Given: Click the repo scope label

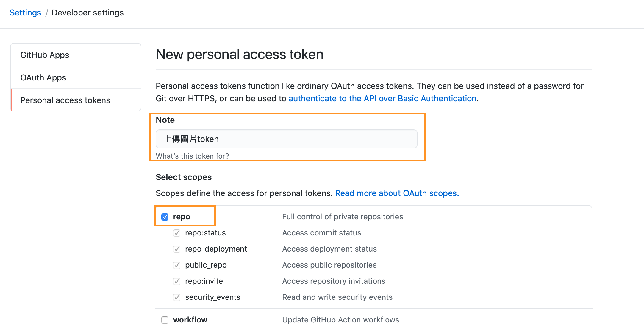Looking at the screenshot, I should click(182, 217).
